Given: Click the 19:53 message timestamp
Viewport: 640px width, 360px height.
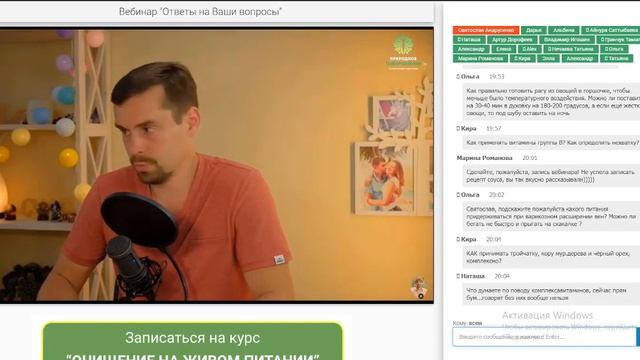Looking at the screenshot, I should click(x=497, y=76).
